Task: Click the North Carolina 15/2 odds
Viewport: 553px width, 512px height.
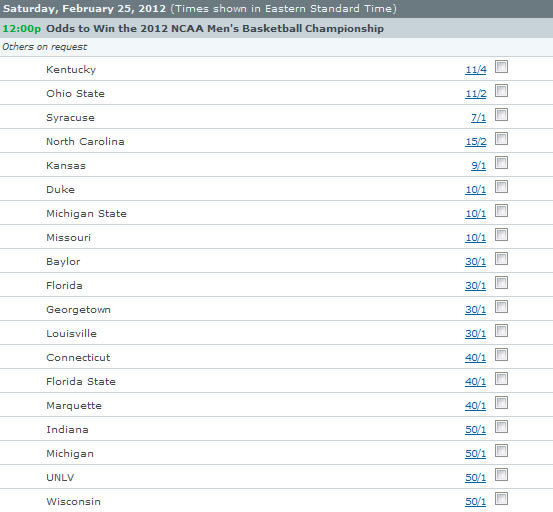Action: 476,142
